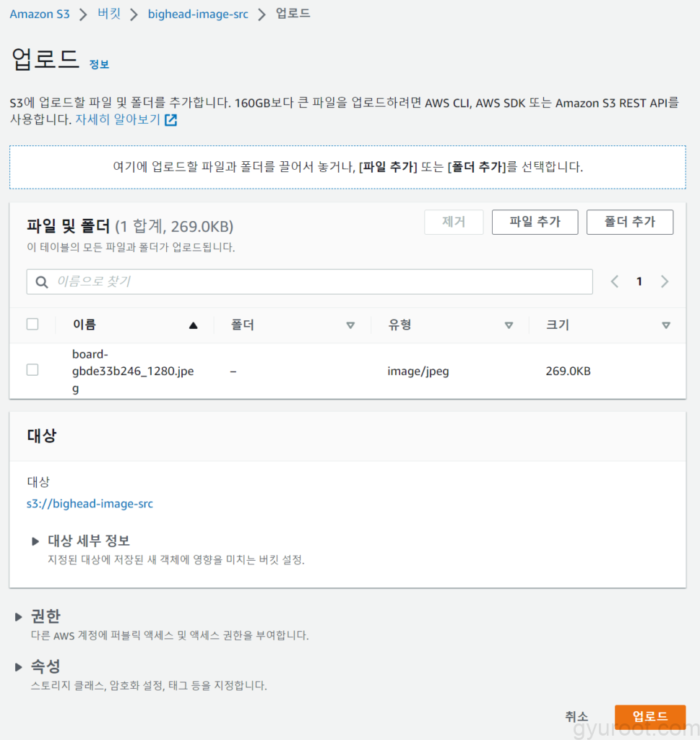700x740 pixels.
Task: Click the 이름으로 찾기 search field
Action: (318, 282)
